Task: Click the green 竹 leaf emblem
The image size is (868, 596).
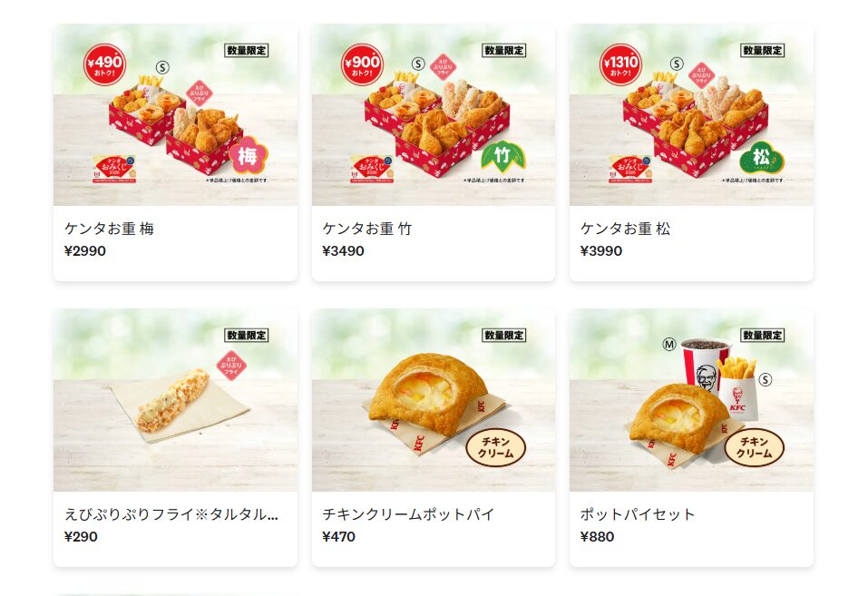Action: click(503, 156)
